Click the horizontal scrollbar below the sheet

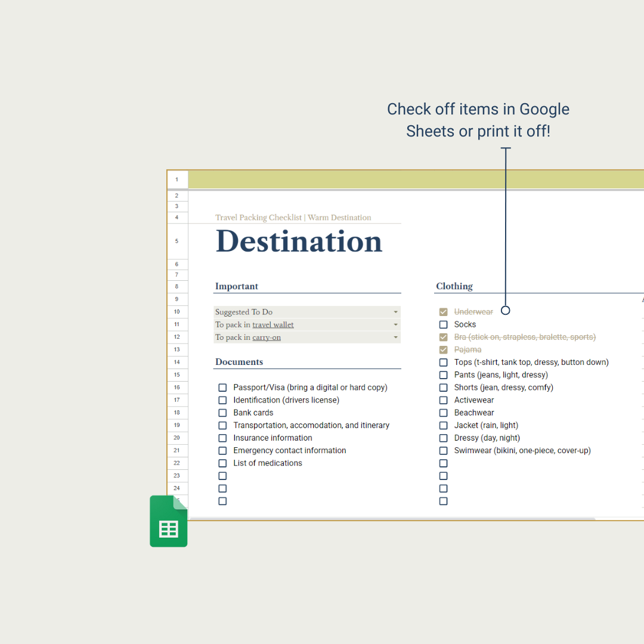(x=392, y=519)
